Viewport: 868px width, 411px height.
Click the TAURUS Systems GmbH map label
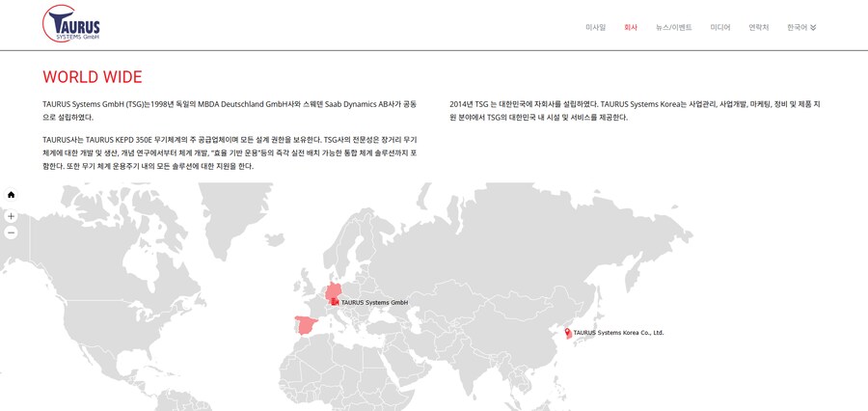pos(374,303)
